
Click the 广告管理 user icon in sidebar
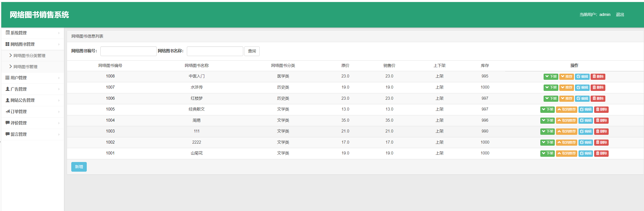click(8, 89)
